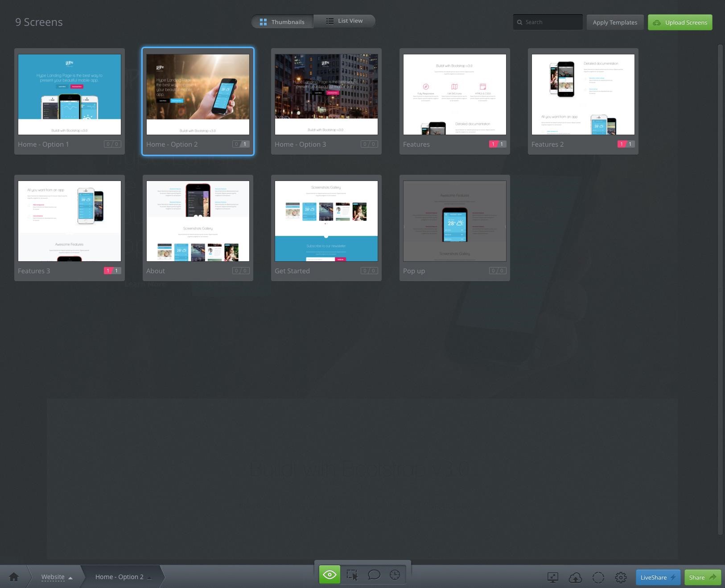This screenshot has width=725, height=588.
Task: Click the home icon in the breadcrumb bar
Action: tap(14, 576)
